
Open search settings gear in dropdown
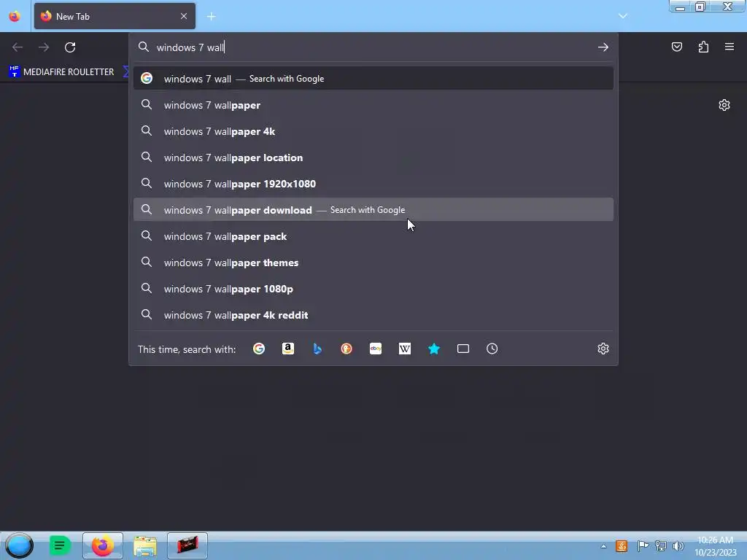(603, 349)
